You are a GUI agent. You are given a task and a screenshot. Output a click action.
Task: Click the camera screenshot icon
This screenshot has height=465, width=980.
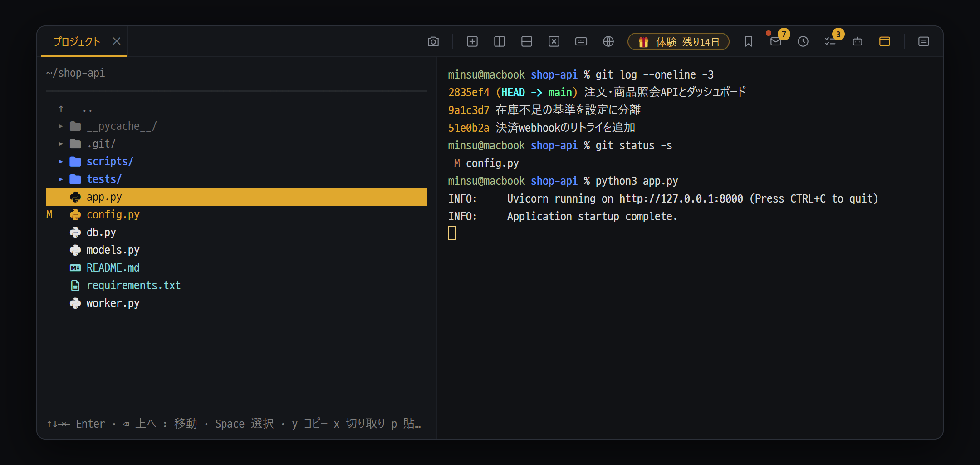click(x=433, y=42)
